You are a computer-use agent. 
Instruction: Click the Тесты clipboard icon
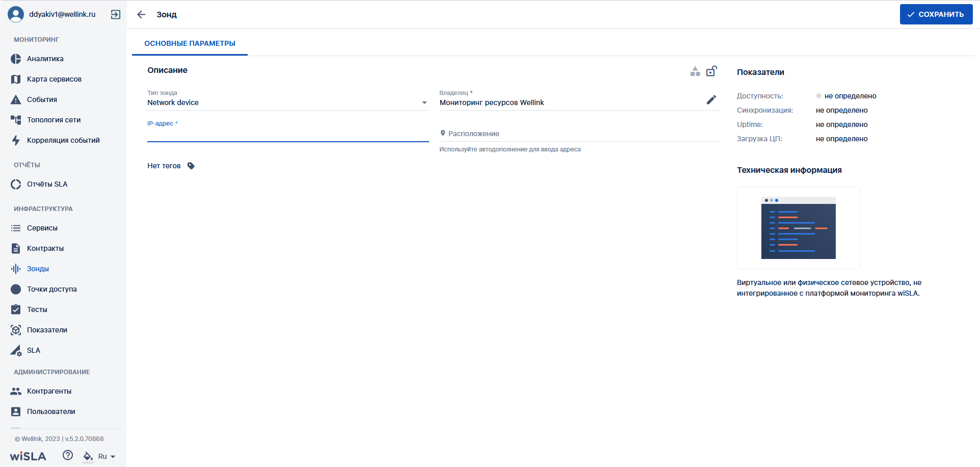tap(16, 309)
